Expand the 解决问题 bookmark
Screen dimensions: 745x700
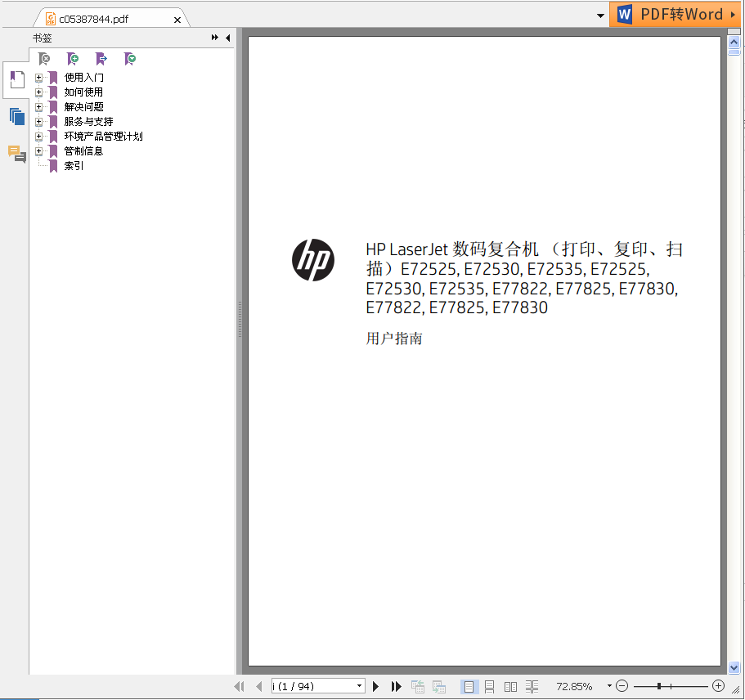point(39,107)
